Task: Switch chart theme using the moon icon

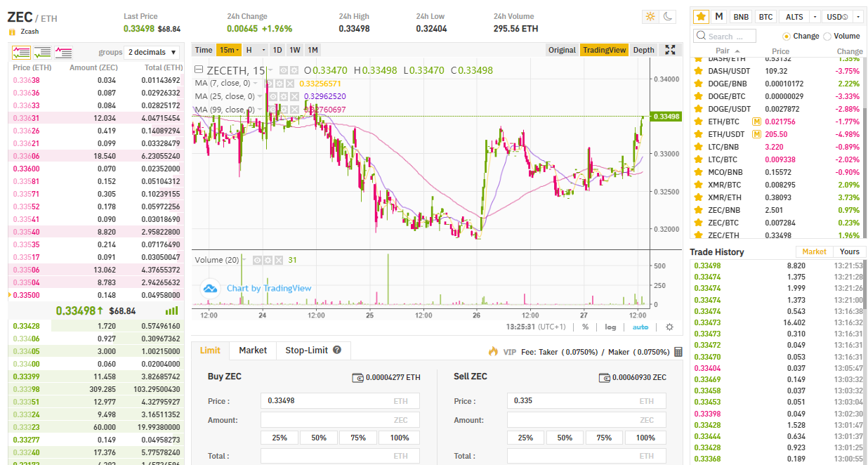Action: click(x=667, y=17)
